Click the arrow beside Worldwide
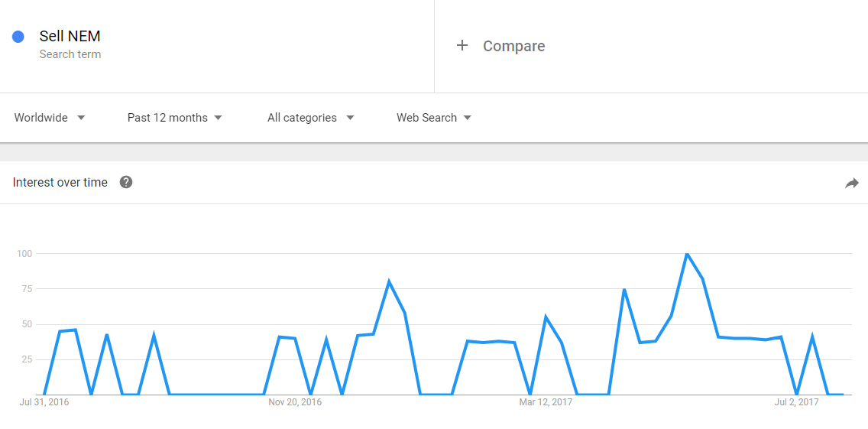The height and width of the screenshot is (429, 868). (81, 118)
